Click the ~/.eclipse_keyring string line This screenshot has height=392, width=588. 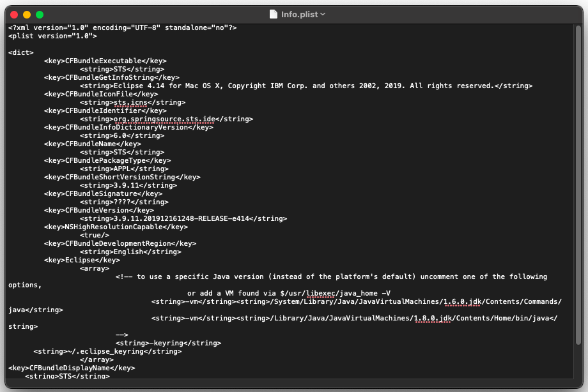pos(107,352)
